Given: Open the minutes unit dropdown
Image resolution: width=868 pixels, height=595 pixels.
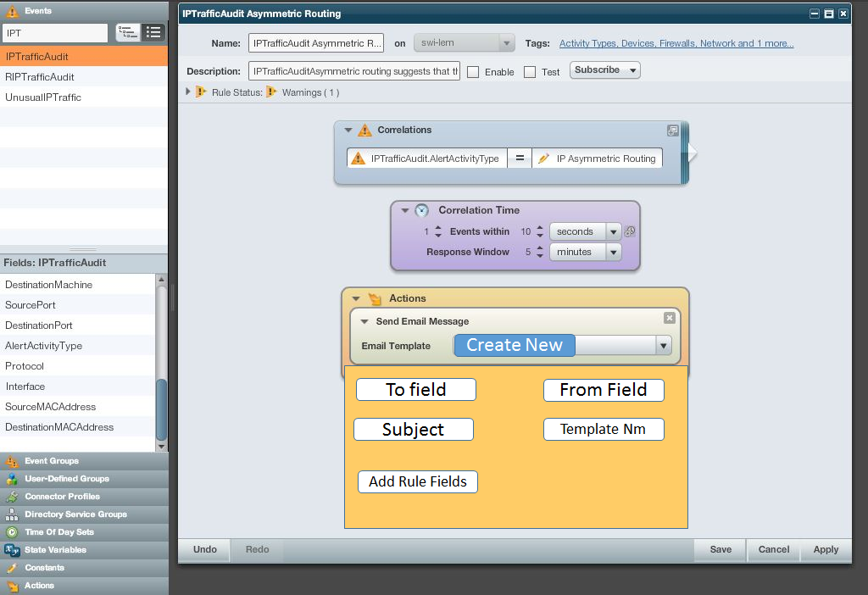Looking at the screenshot, I should (x=614, y=252).
